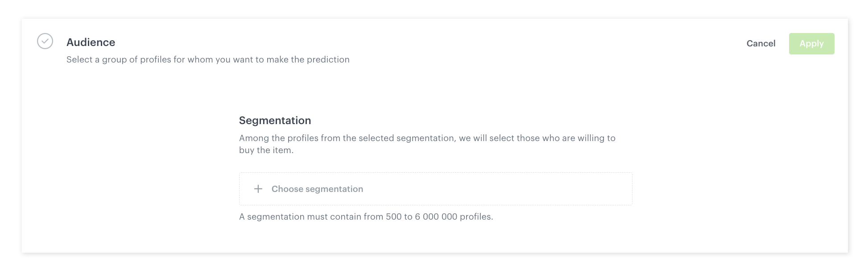The height and width of the screenshot is (279, 868).
Task: Click the word 'profiles.' ending the hint
Action: pos(476,217)
